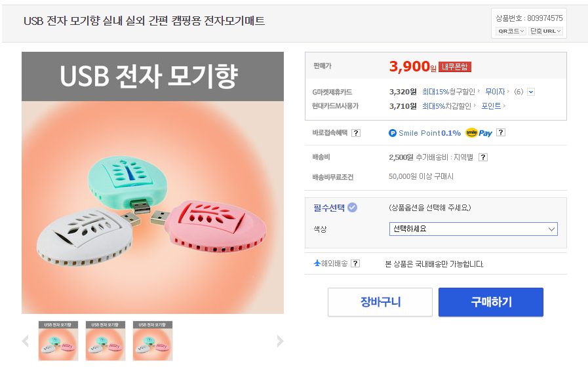This screenshot has height=367, width=588.
Task: Open the 색상 선택하세요 dropdown
Action: click(x=473, y=229)
